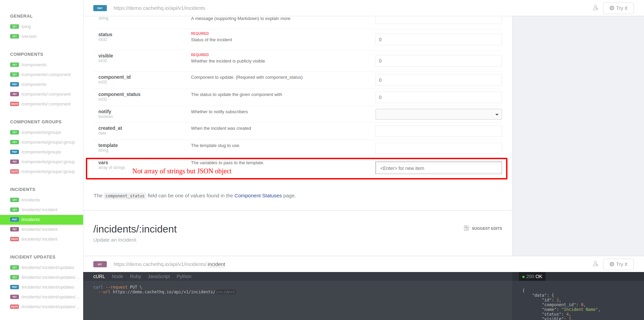Switch to the JavaScript code tab
The height and width of the screenshot is (320, 644).
pyautogui.click(x=159, y=276)
